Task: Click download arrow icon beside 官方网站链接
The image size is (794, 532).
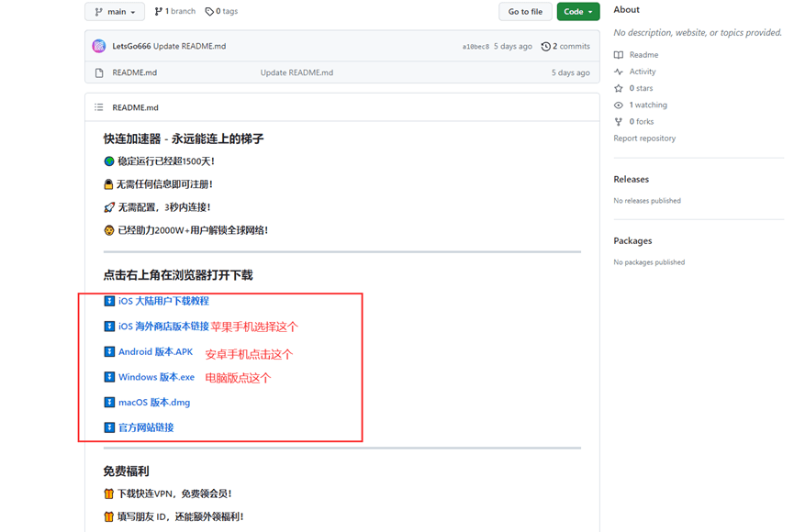Action: pyautogui.click(x=109, y=427)
